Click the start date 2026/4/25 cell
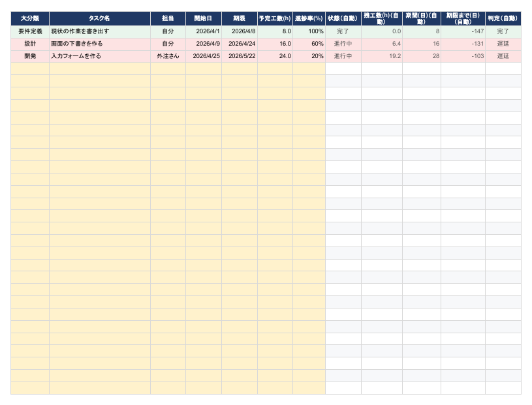Image resolution: width=532 pixels, height=405 pixels. coord(204,56)
